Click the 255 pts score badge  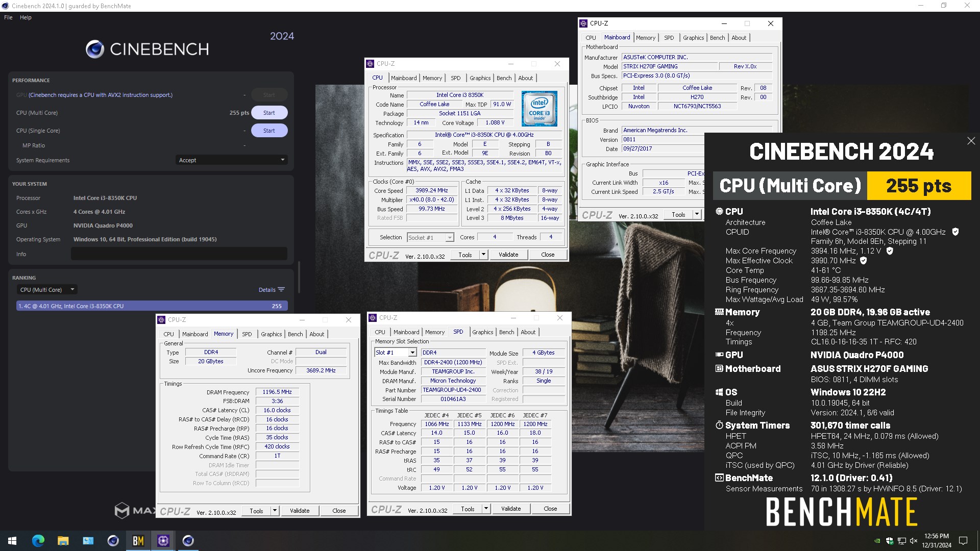pyautogui.click(x=919, y=186)
